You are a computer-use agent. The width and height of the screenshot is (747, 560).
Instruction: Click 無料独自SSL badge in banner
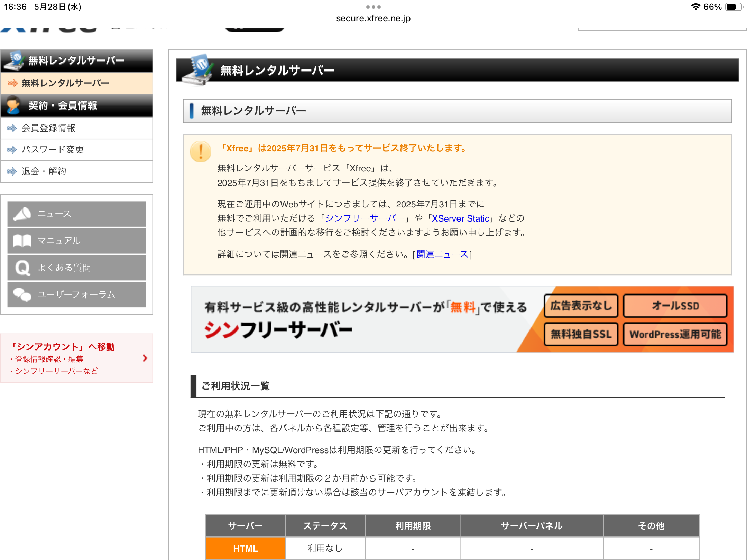pos(581,334)
